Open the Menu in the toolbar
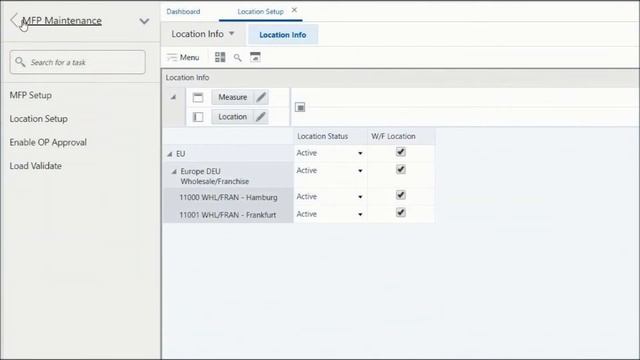Image resolution: width=640 pixels, height=360 pixels. 183,58
